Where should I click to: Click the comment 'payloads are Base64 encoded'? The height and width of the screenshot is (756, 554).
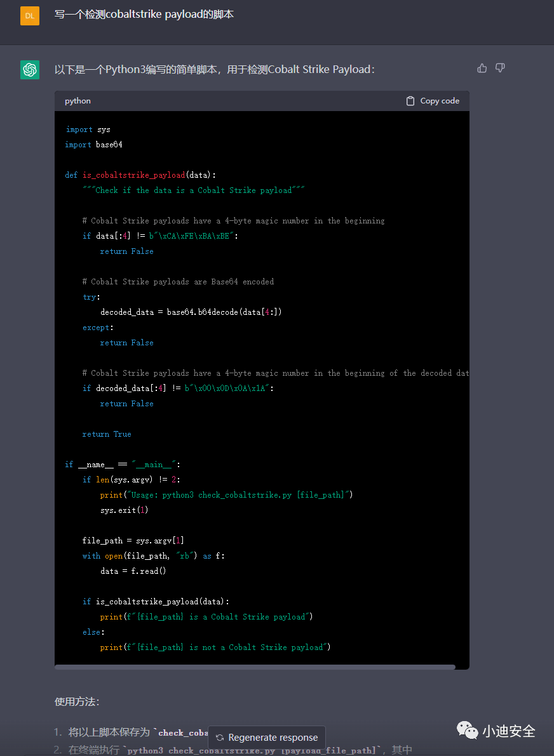[178, 282]
